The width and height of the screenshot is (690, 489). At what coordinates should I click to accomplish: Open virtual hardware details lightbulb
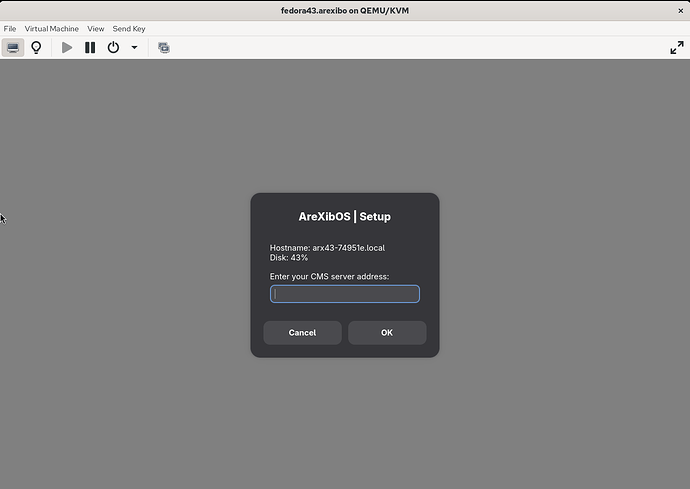pyautogui.click(x=36, y=48)
